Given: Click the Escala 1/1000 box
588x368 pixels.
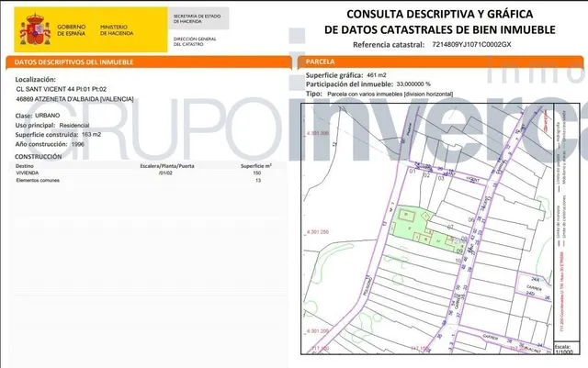Looking at the screenshot, I should pyautogui.click(x=567, y=349).
